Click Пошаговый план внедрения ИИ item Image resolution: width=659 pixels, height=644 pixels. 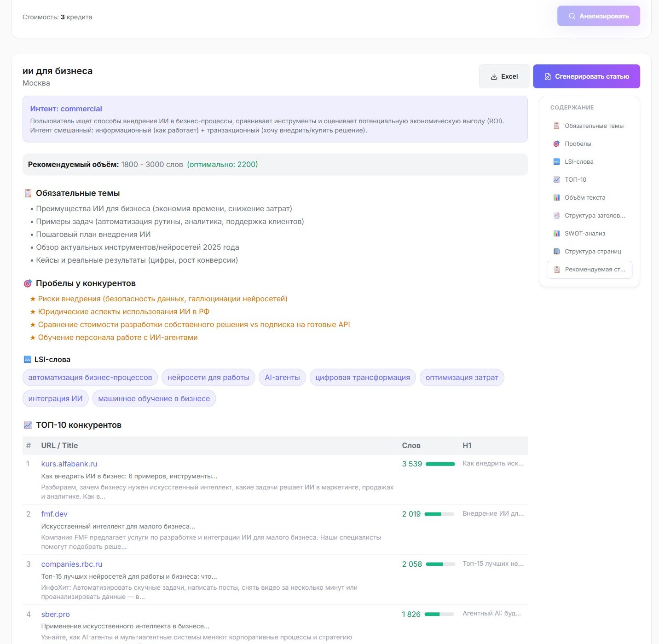[x=93, y=234]
